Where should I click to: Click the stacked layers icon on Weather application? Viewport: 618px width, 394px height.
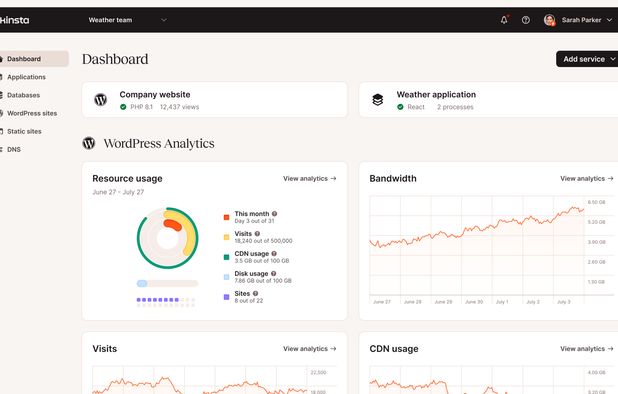[x=378, y=100]
